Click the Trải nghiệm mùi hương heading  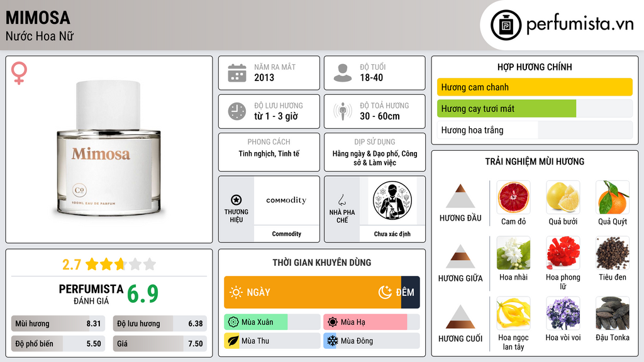pyautogui.click(x=535, y=162)
